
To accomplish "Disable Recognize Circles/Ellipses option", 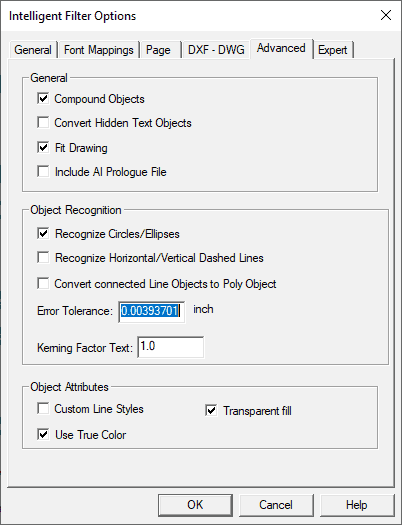I will 43,233.
